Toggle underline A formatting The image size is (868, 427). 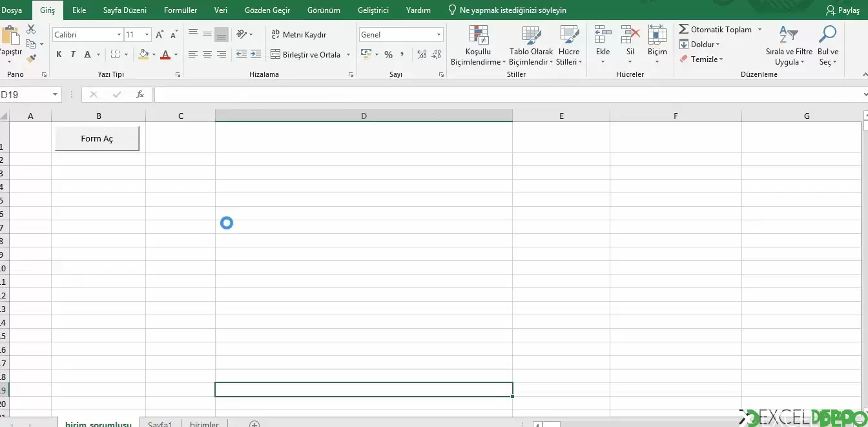(x=88, y=54)
